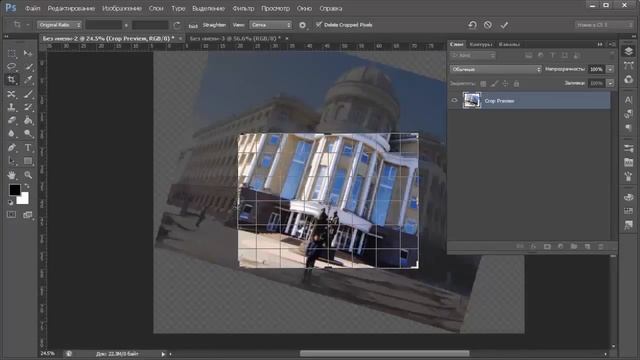This screenshot has width=640, height=360.
Task: Select the Dodge tool
Action: point(28,133)
